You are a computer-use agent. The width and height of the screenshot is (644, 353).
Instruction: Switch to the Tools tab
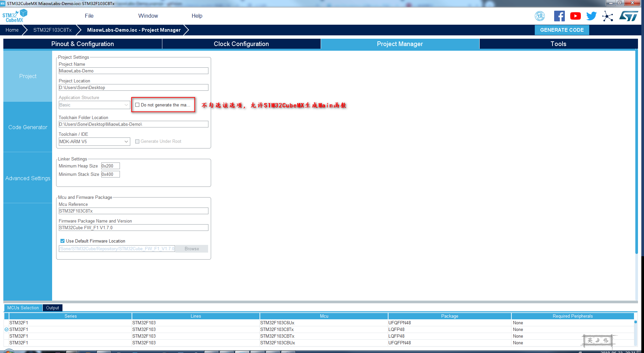[558, 44]
